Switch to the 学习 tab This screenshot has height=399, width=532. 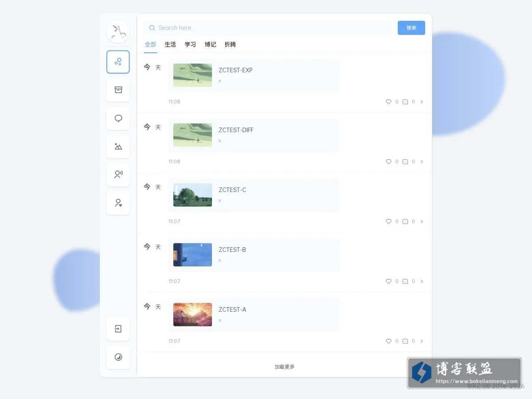click(x=190, y=45)
